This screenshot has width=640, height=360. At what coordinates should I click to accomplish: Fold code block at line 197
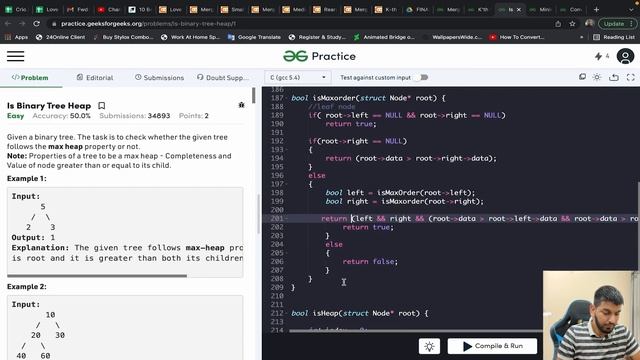coord(286,184)
